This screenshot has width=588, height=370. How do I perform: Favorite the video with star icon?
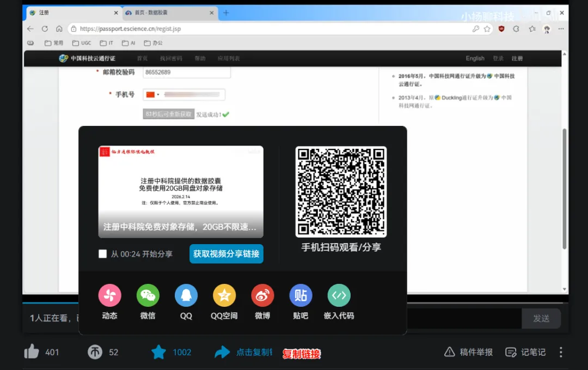click(x=158, y=352)
